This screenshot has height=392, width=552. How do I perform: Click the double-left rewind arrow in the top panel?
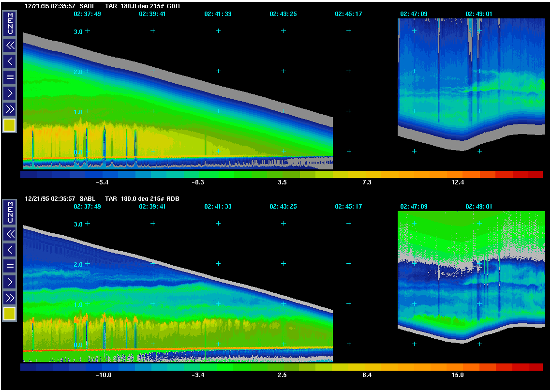point(10,45)
